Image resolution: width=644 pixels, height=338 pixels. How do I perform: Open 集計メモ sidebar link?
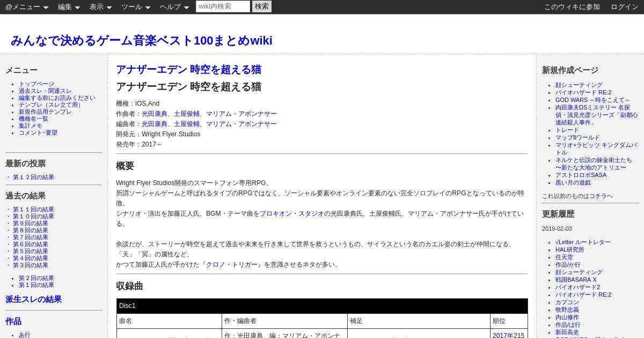(x=30, y=126)
